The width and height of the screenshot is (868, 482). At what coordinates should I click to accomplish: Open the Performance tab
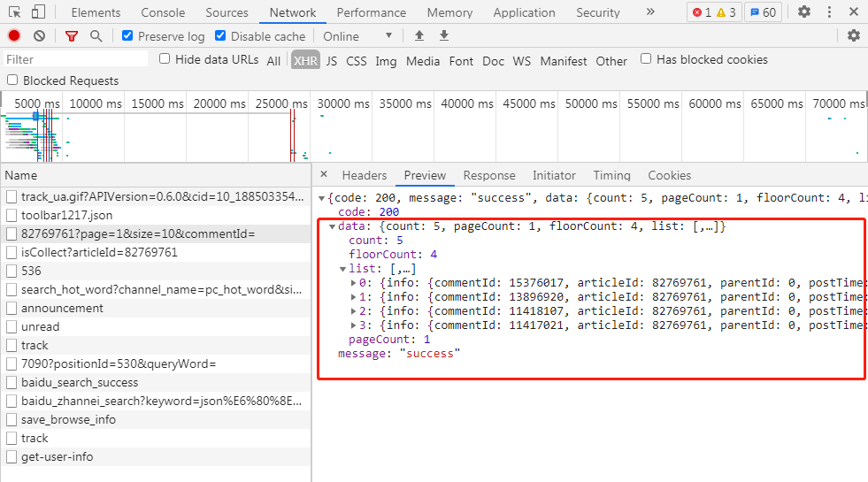click(372, 12)
